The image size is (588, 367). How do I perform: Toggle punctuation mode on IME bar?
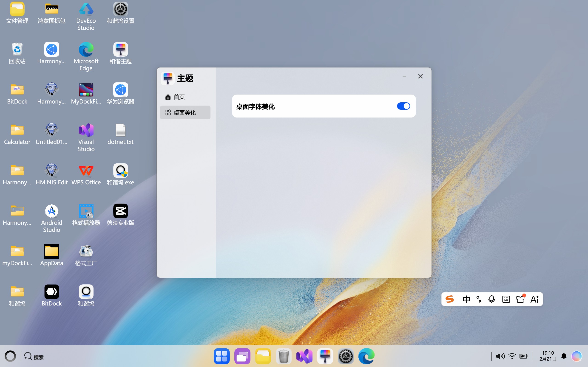pos(479,299)
